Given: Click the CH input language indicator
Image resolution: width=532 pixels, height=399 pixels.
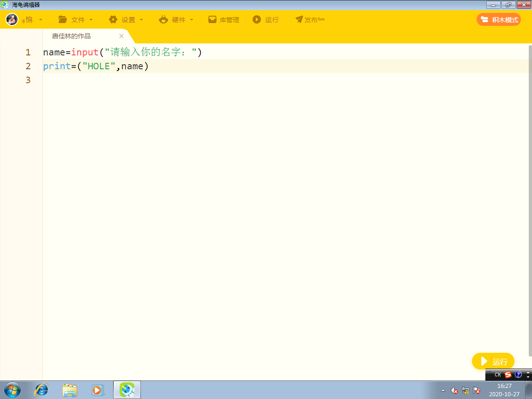Looking at the screenshot, I should (x=498, y=375).
